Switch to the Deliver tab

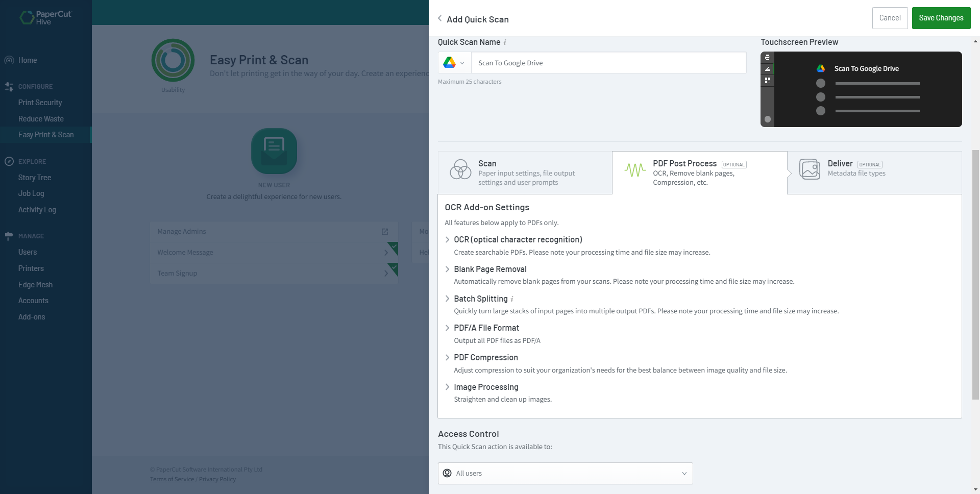coord(874,172)
